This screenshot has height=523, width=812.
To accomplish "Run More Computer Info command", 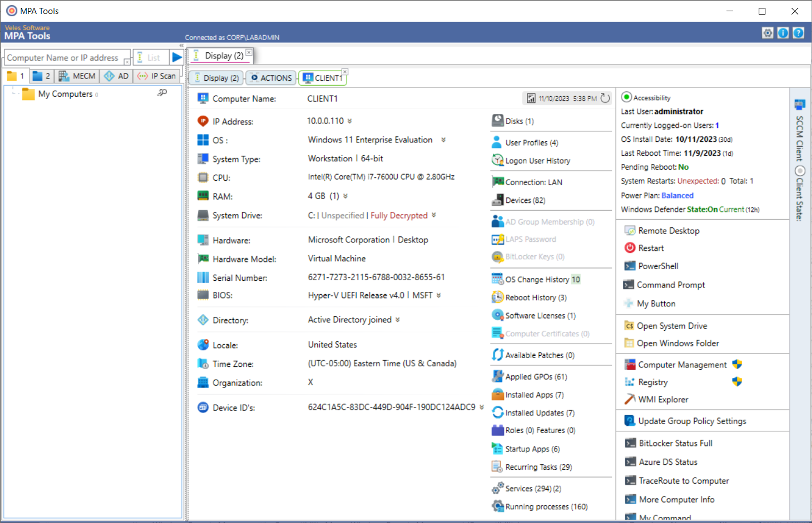I will 670,499.
